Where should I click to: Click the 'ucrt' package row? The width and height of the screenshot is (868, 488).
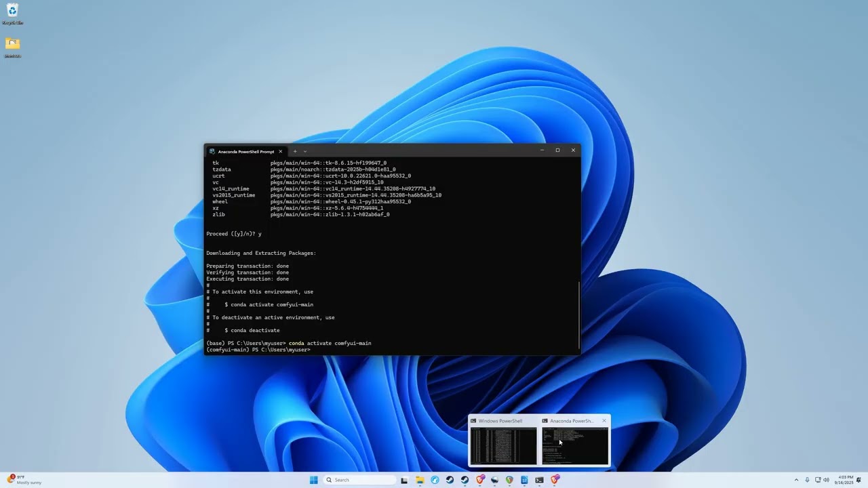point(311,176)
